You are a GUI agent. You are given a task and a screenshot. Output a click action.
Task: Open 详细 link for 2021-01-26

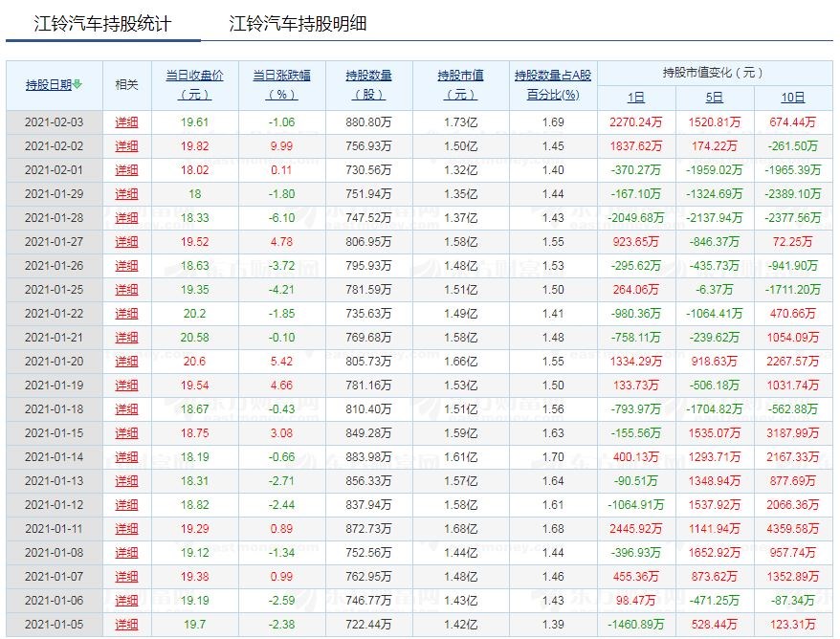pyautogui.click(x=126, y=266)
